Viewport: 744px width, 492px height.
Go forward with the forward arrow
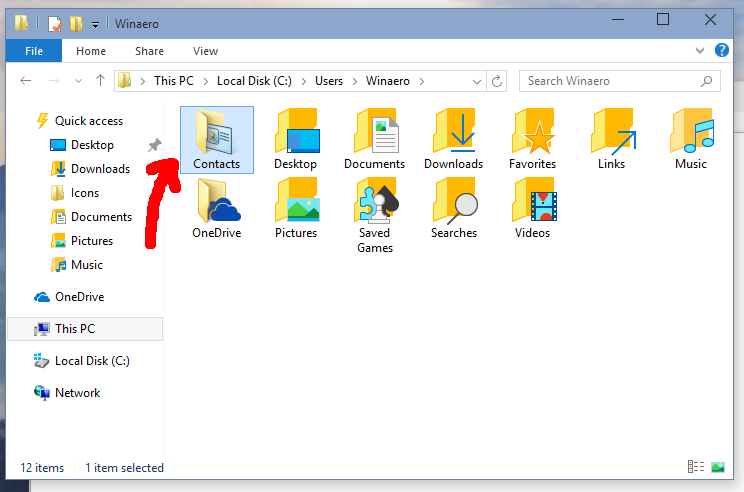54,81
